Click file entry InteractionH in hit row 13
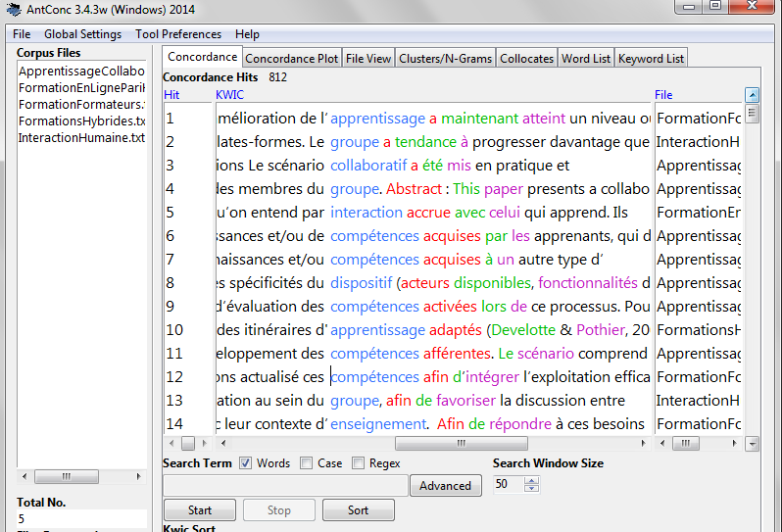Viewport: 782px width, 532px height. pyautogui.click(x=698, y=401)
